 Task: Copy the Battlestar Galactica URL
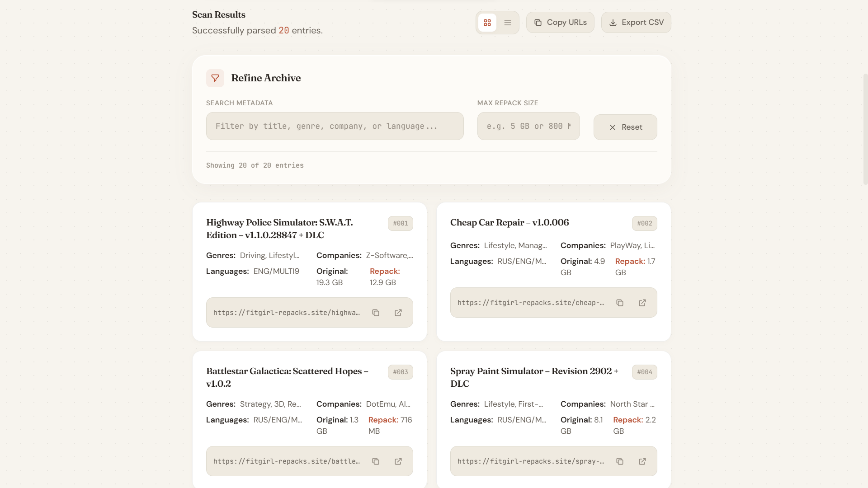(376, 461)
